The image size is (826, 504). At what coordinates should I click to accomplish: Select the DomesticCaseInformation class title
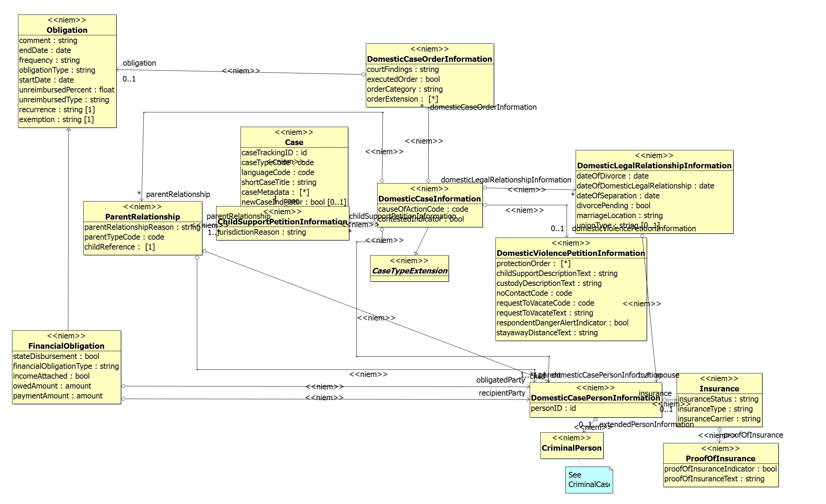click(x=429, y=199)
